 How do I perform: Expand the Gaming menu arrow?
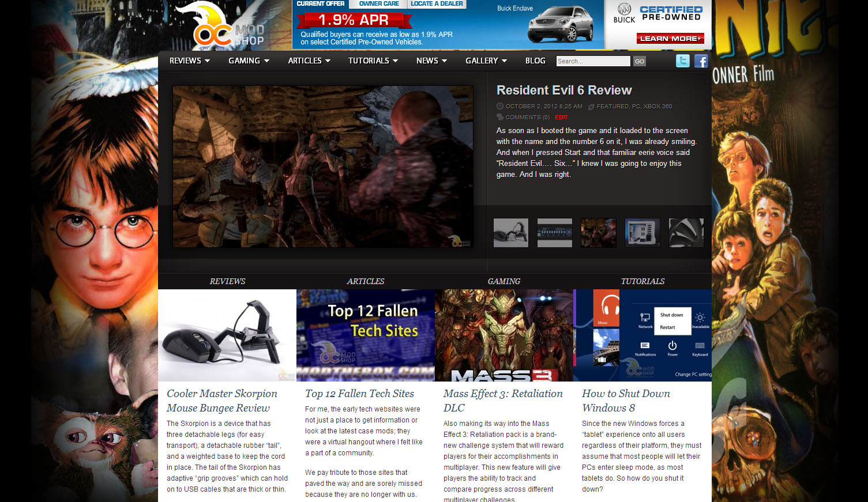pyautogui.click(x=266, y=61)
